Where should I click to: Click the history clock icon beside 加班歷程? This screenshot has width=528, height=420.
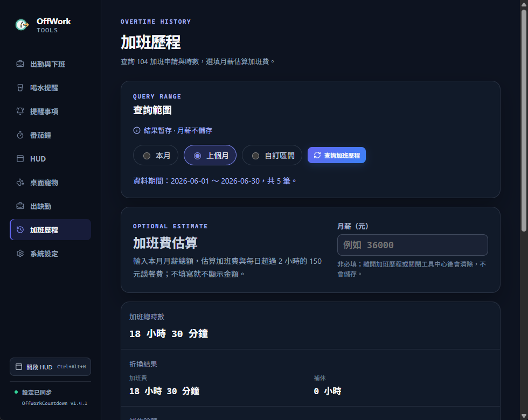[20, 229]
